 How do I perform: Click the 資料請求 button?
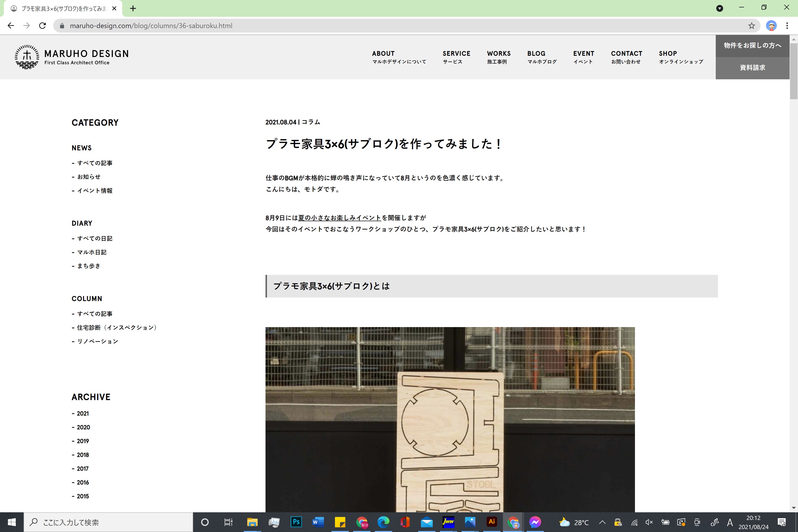tap(752, 68)
